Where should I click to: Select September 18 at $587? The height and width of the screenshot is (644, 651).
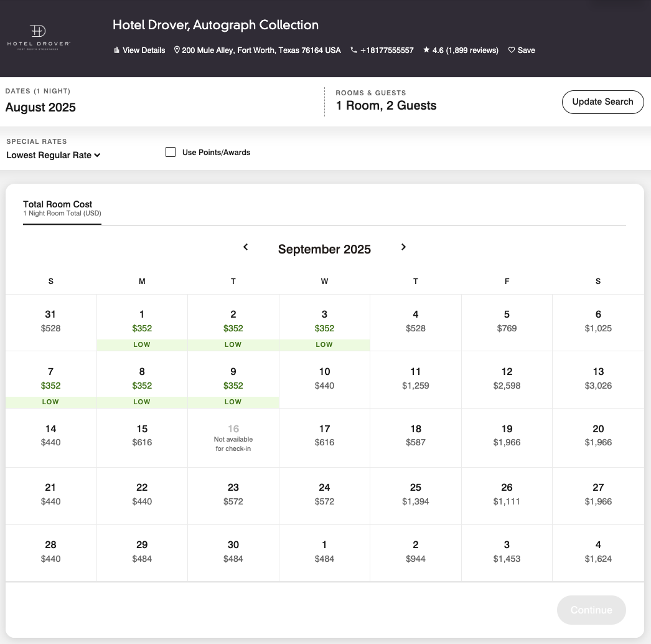coord(416,438)
